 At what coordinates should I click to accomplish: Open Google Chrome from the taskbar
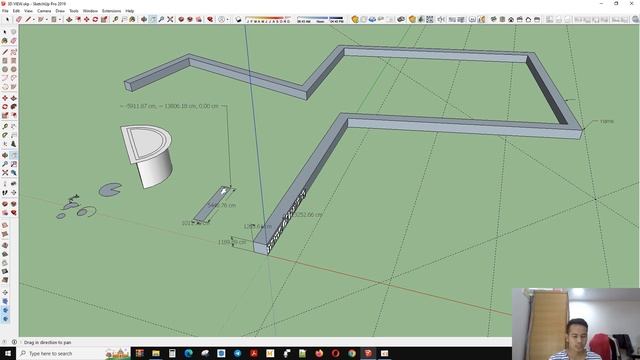click(x=352, y=353)
